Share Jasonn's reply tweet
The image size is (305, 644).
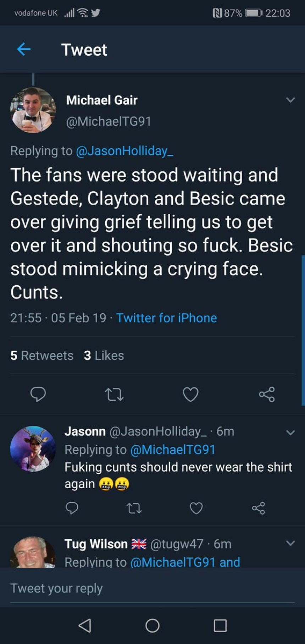tap(259, 508)
